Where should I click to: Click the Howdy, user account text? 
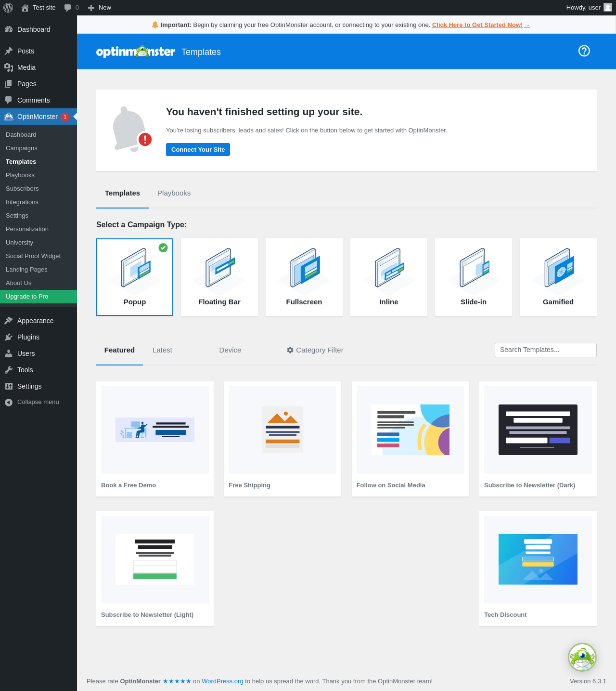tap(583, 8)
